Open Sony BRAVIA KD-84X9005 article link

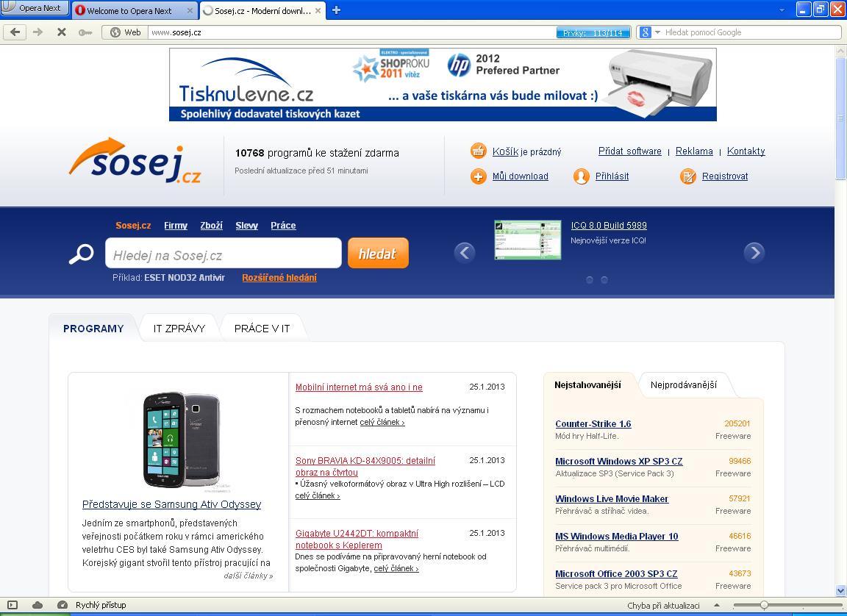click(365, 467)
